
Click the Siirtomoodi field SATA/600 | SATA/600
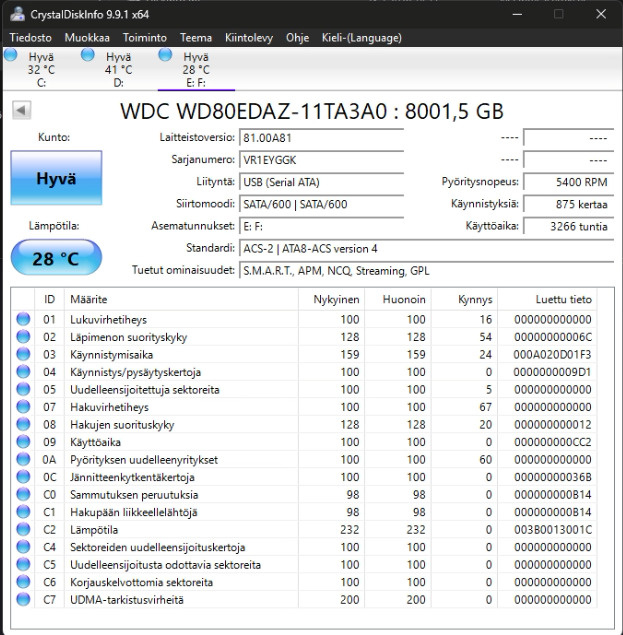(322, 204)
